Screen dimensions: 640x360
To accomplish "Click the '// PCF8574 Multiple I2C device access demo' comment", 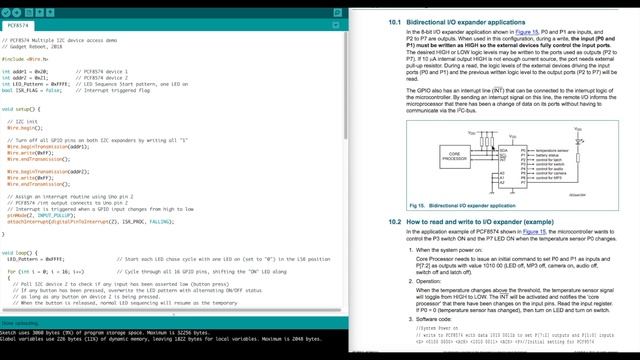I will [x=59, y=40].
